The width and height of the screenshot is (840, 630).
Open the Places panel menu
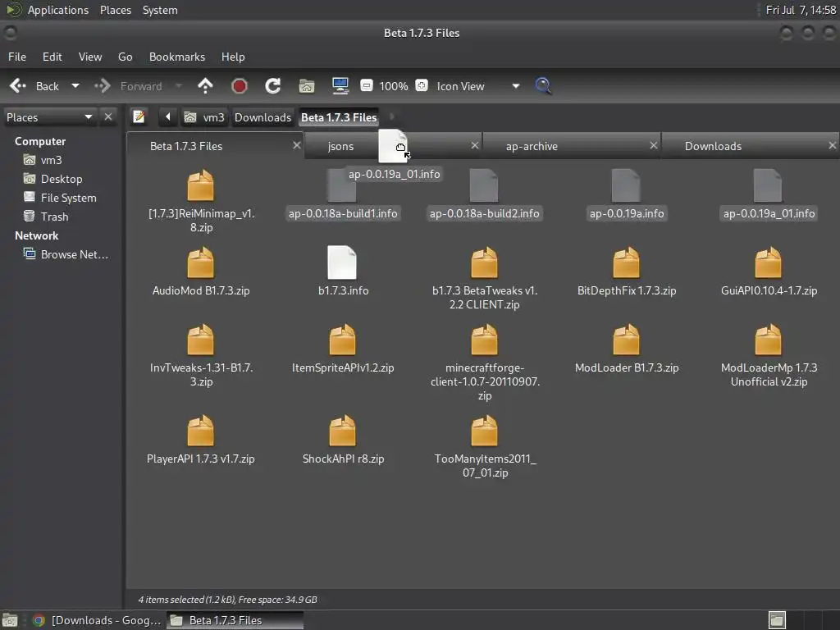[116, 10]
